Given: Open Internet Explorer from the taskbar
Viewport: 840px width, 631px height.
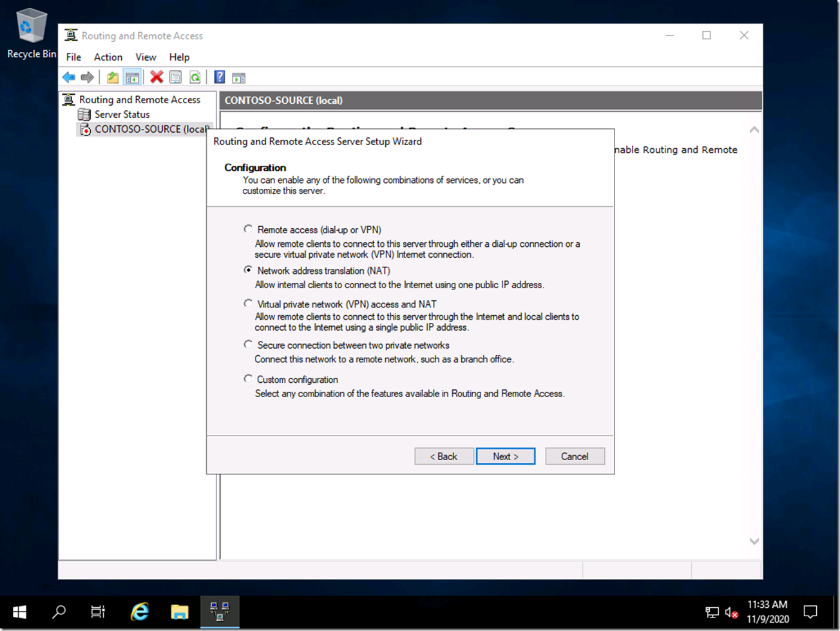Looking at the screenshot, I should [139, 611].
